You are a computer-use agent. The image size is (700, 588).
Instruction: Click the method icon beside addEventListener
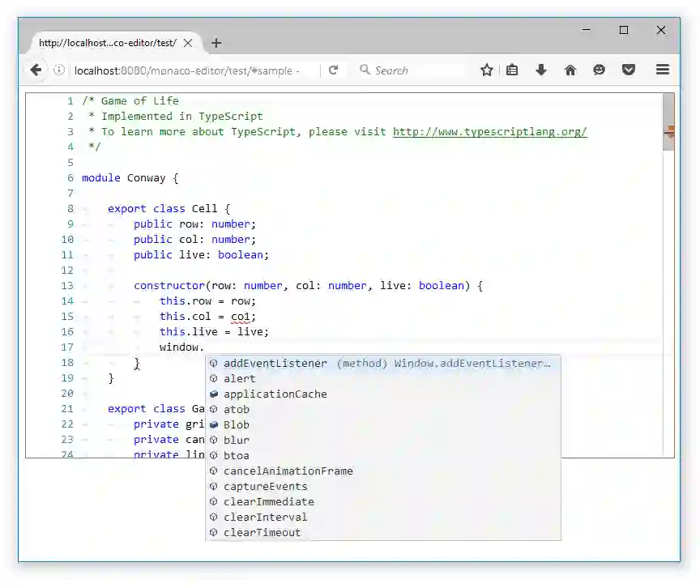213,363
